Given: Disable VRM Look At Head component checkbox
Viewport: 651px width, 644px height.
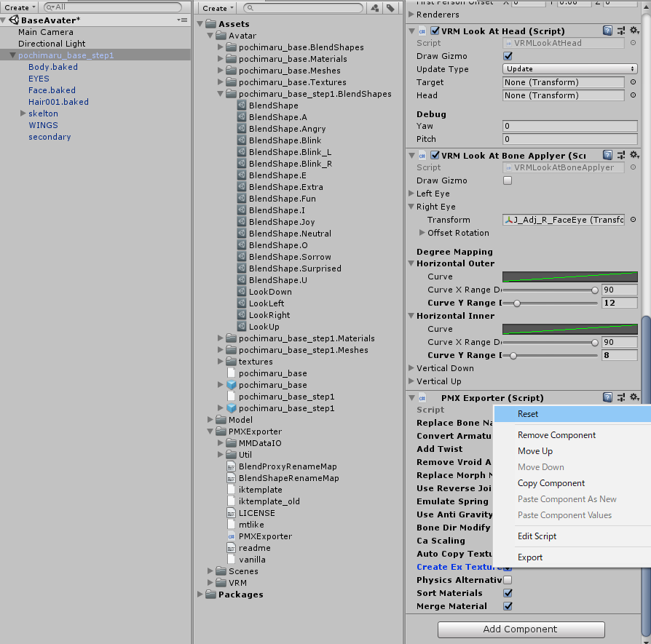Looking at the screenshot, I should (435, 31).
